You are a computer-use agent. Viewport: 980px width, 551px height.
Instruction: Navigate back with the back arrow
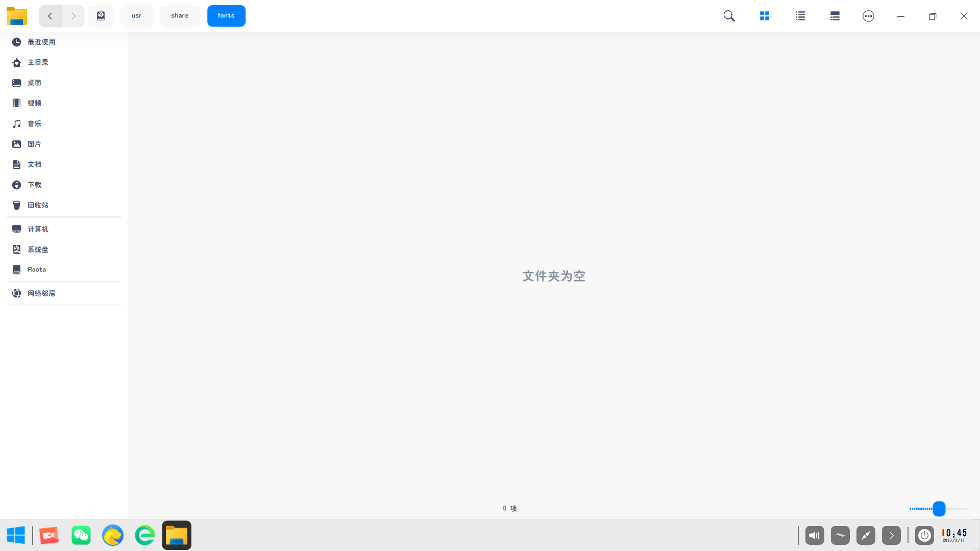[x=50, y=16]
